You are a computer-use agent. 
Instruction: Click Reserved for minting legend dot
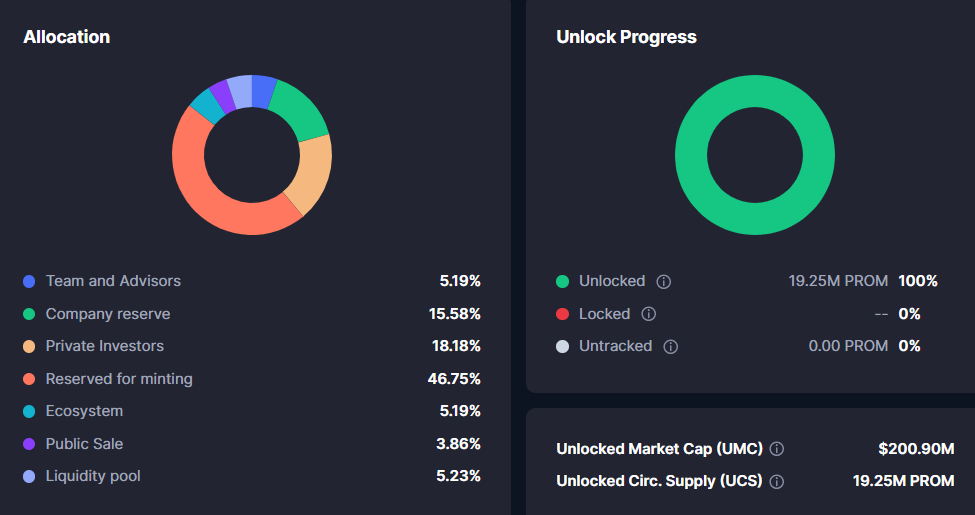[x=29, y=379]
